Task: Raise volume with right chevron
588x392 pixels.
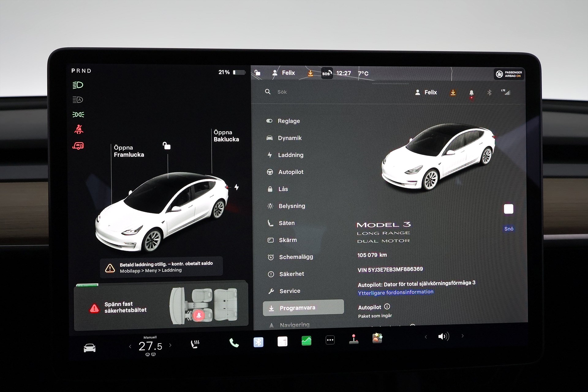Action: 462,336
